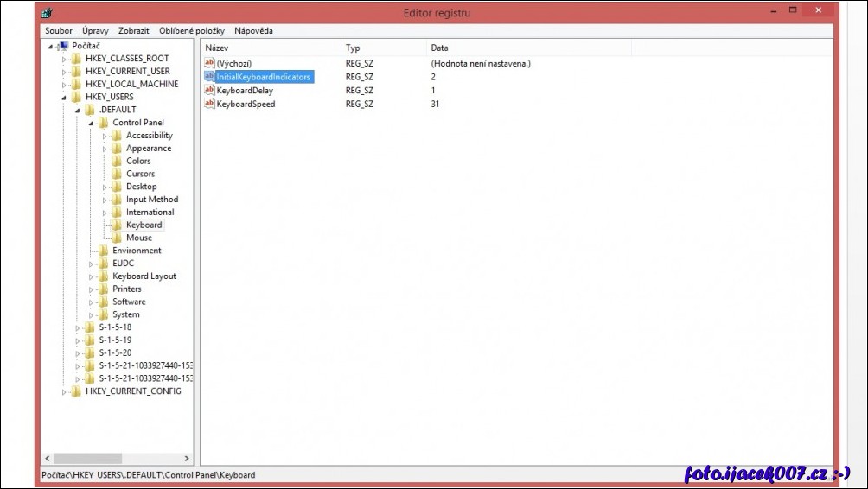
Task: Click the KeyboardSpeed string value icon
Action: (209, 105)
